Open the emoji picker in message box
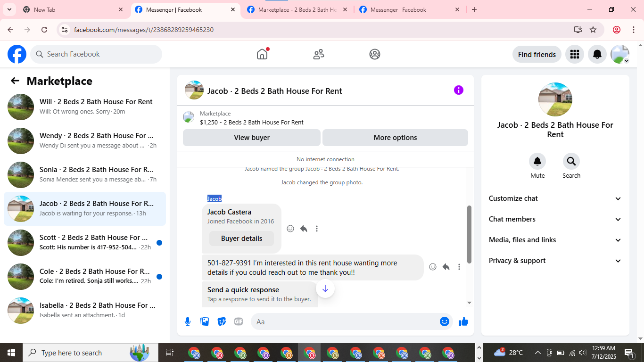644x362 pixels. [444, 321]
